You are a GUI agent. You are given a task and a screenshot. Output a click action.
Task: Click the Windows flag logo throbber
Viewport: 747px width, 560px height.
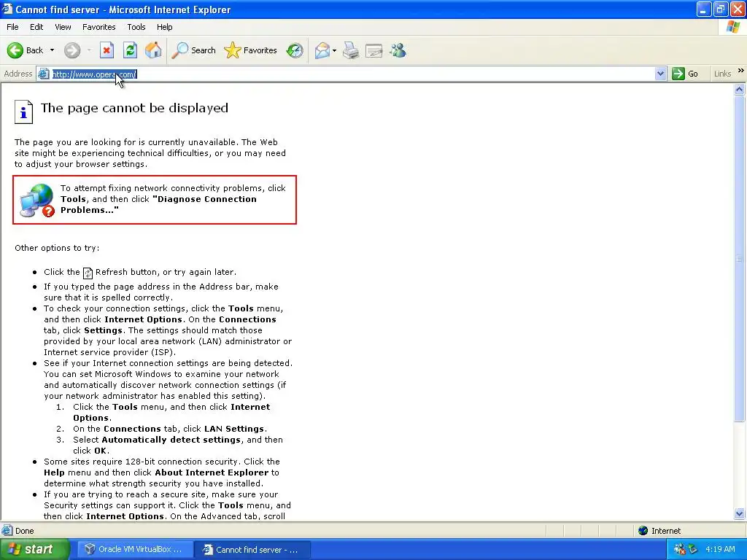click(733, 27)
